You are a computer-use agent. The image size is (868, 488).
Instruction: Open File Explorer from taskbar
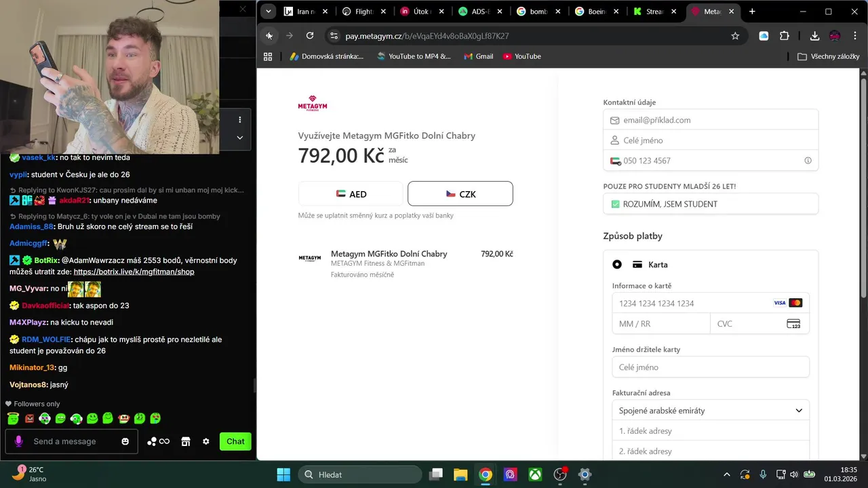click(x=460, y=474)
